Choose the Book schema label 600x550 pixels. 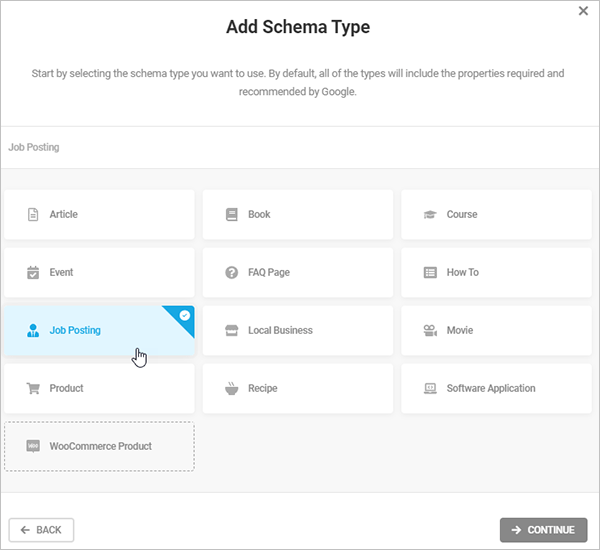tap(259, 214)
